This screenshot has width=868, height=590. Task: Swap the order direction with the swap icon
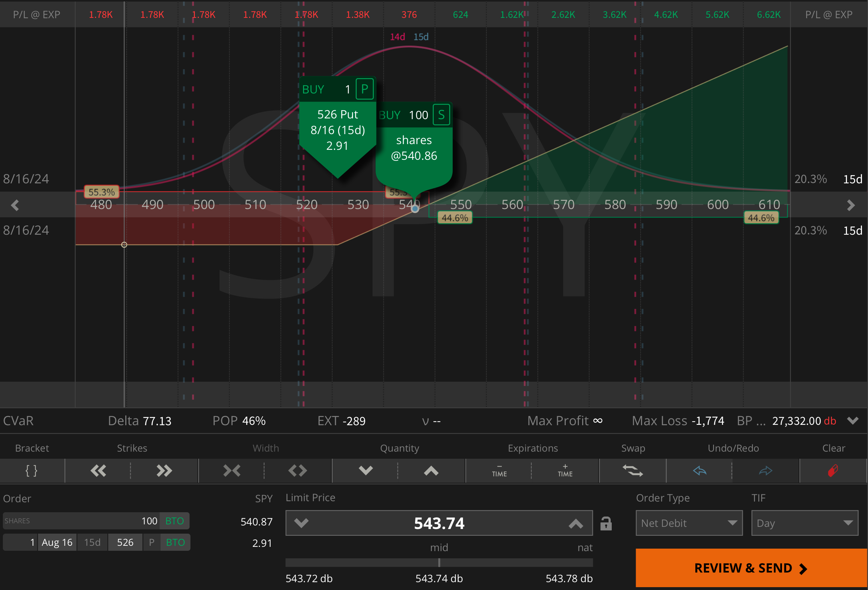click(x=633, y=471)
